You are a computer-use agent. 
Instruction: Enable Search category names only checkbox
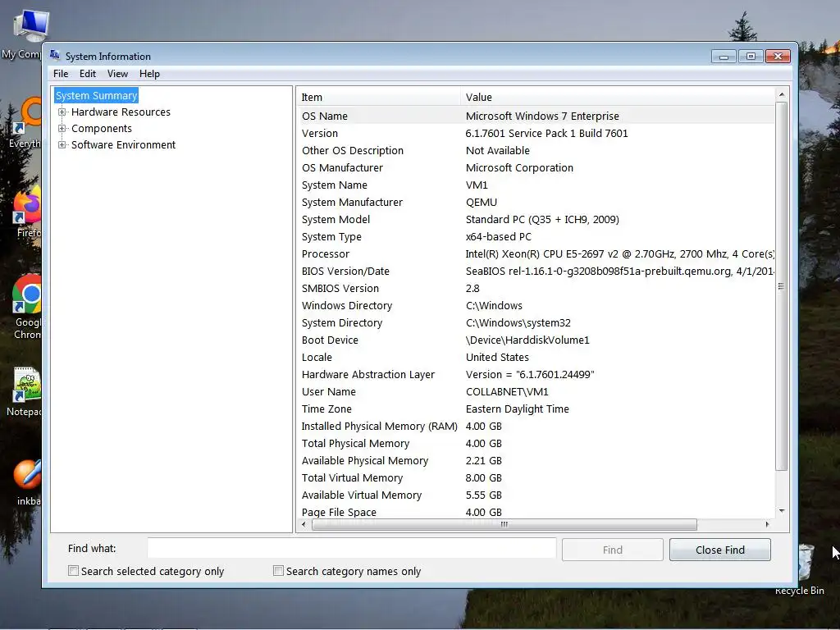278,571
